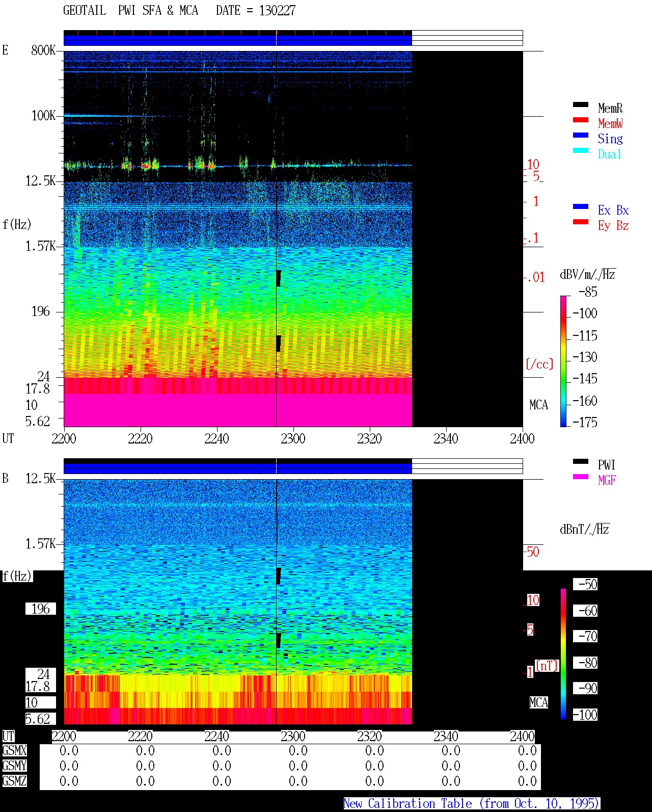Screen dimensions: 652x812
Task: Click the '-115' color scale value
Action: tap(585, 336)
